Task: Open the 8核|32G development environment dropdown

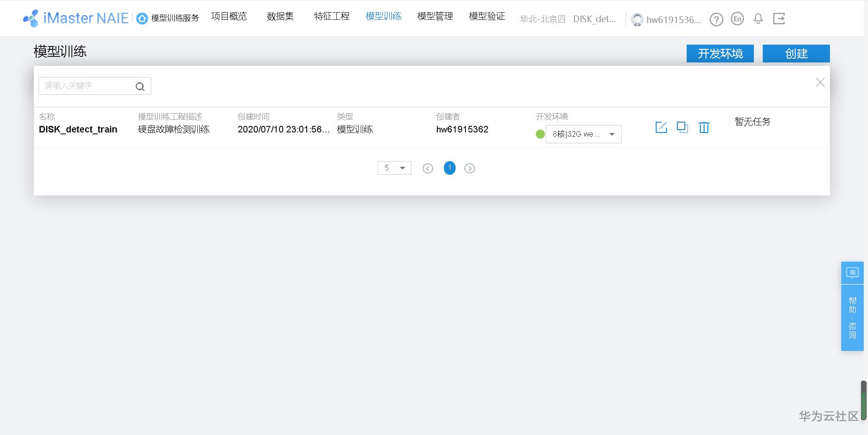Action: point(584,134)
